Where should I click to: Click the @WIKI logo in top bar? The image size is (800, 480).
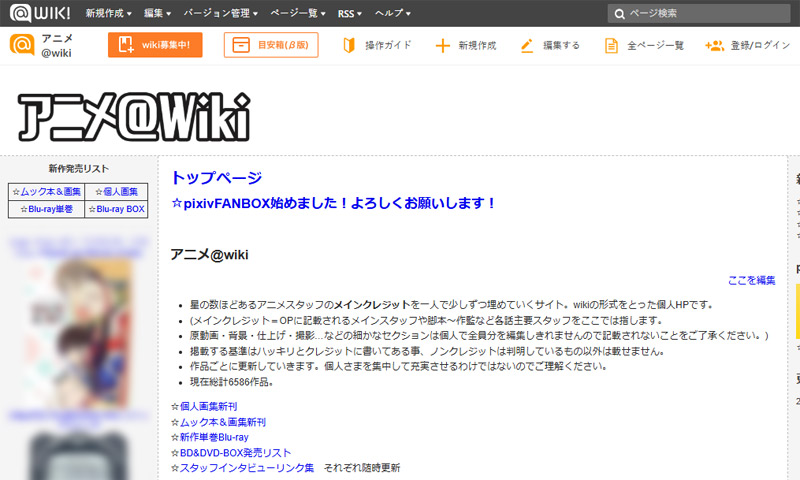(40, 13)
